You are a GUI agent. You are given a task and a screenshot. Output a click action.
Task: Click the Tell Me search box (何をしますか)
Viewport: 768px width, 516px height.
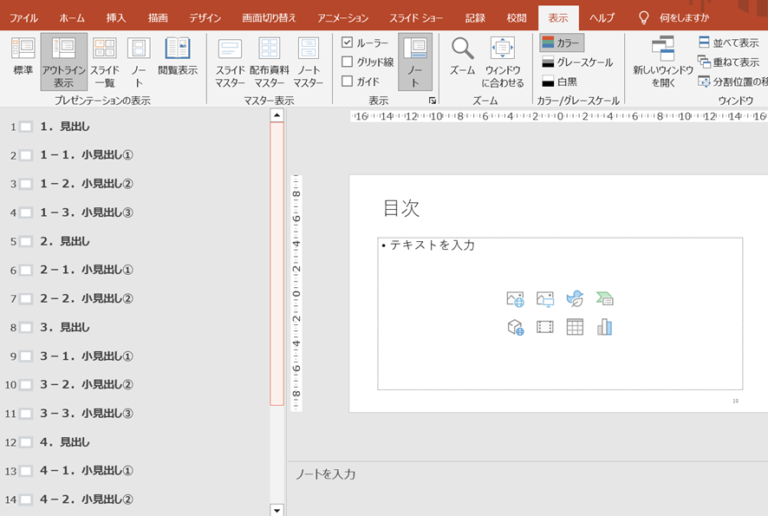coord(684,18)
